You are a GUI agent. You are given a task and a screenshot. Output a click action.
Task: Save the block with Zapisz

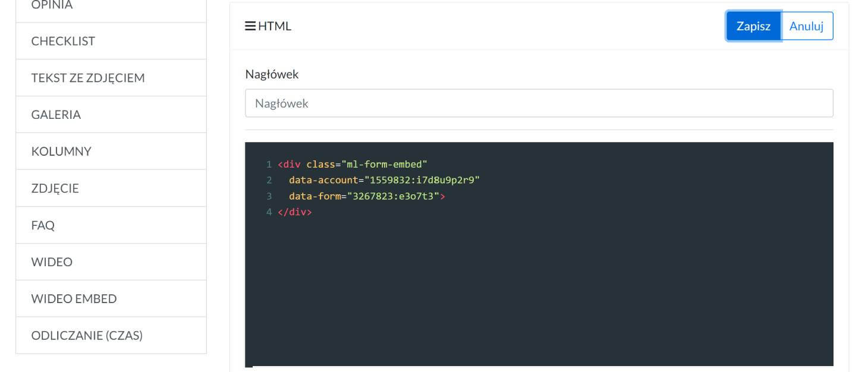(x=753, y=26)
